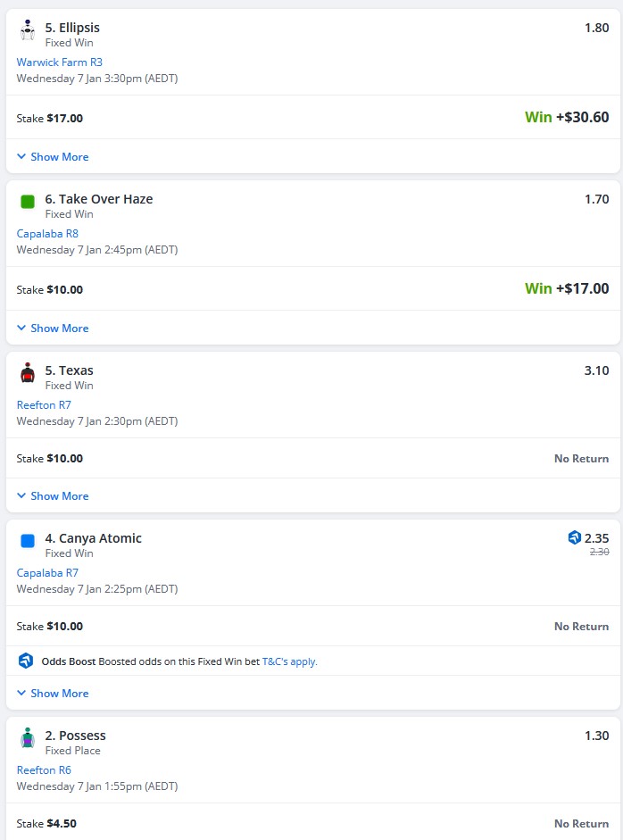This screenshot has height=840, width=623.
Task: Click the 1.70 odds on Take Over Haze
Action: 597,199
